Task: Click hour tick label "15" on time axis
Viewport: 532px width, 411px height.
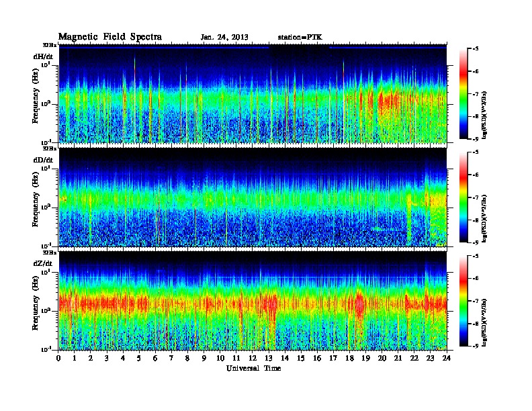Action: [301, 358]
